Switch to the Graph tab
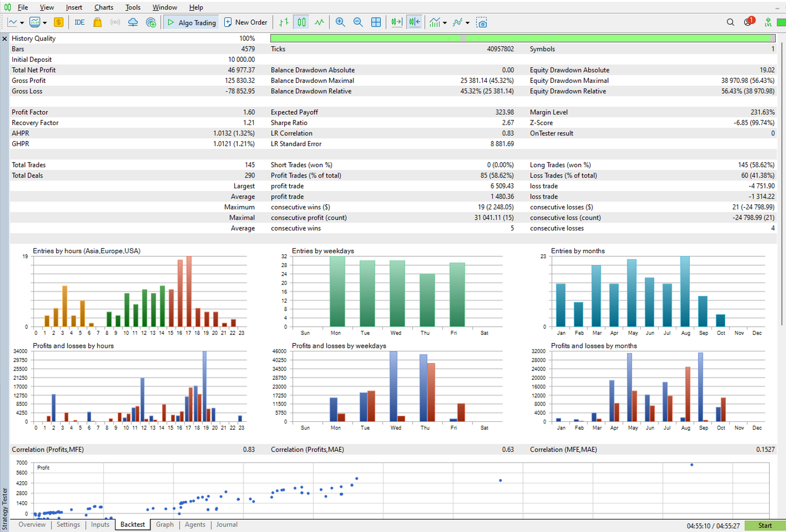This screenshot has width=786, height=532. pos(165,524)
